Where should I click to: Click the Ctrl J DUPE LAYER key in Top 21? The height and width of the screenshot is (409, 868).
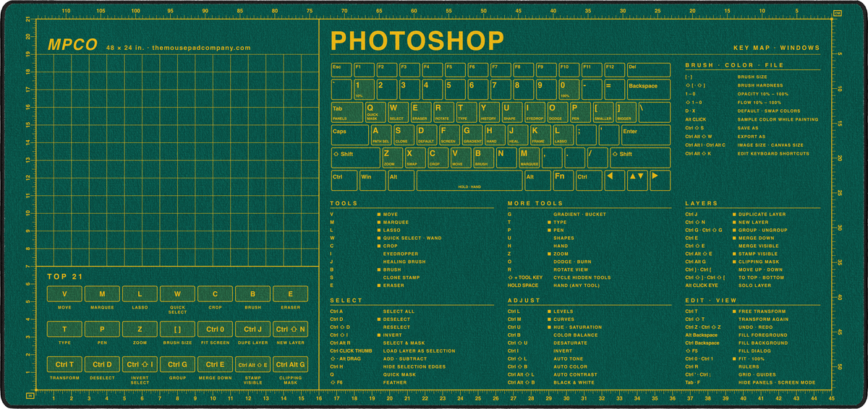click(x=253, y=330)
